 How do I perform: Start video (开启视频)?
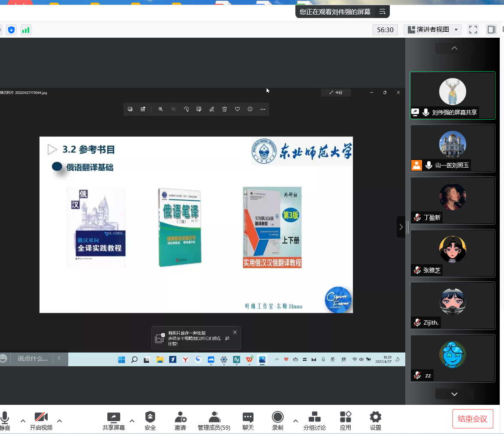41,421
